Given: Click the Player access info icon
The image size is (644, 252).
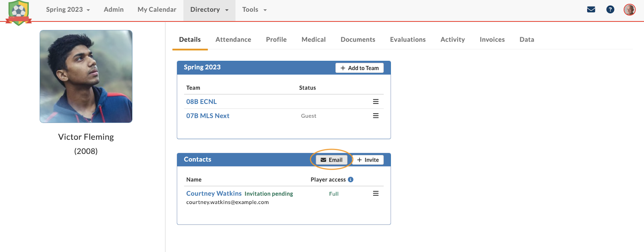Looking at the screenshot, I should [x=351, y=179].
